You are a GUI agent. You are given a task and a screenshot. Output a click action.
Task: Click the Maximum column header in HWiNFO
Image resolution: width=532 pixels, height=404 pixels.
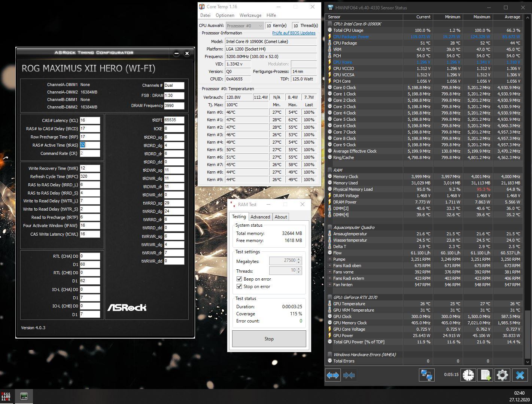coord(478,17)
